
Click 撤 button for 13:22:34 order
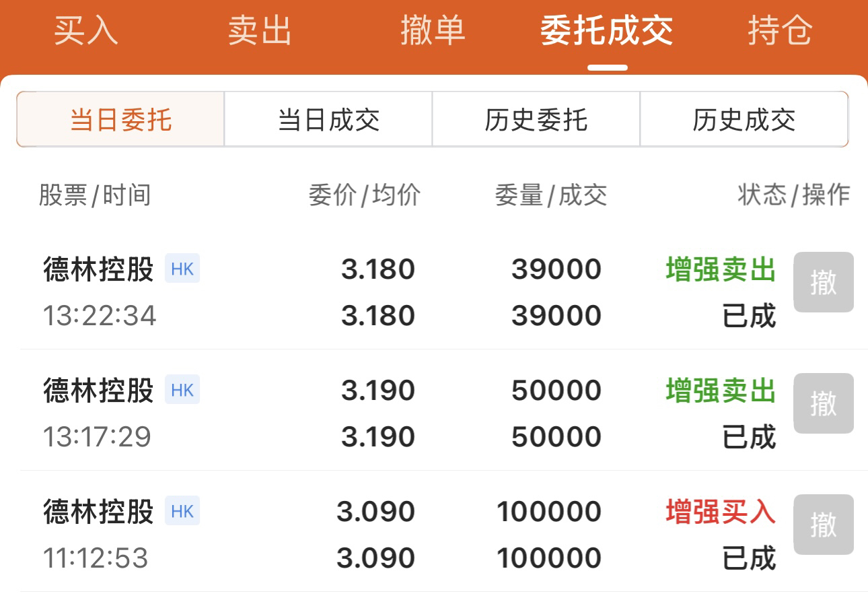tap(824, 282)
